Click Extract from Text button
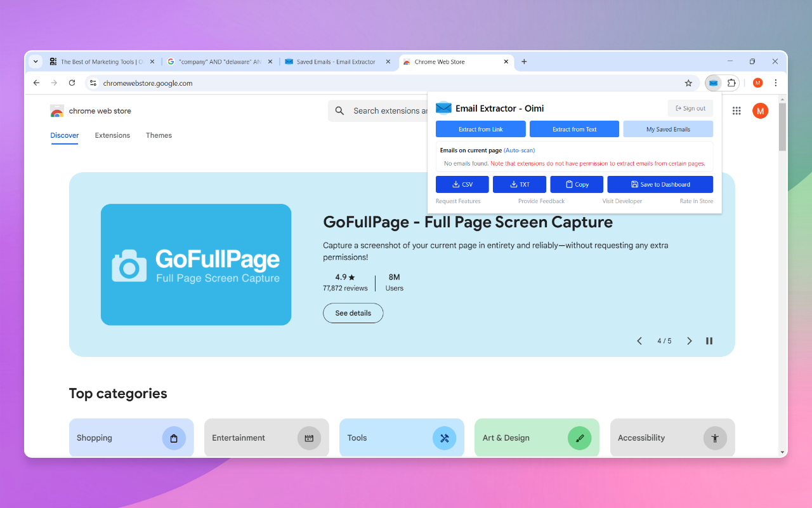 coord(574,129)
